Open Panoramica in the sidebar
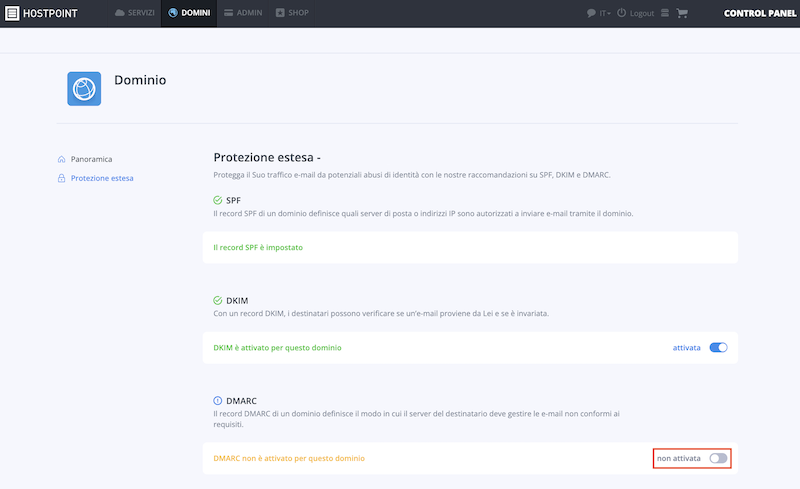 (x=91, y=159)
